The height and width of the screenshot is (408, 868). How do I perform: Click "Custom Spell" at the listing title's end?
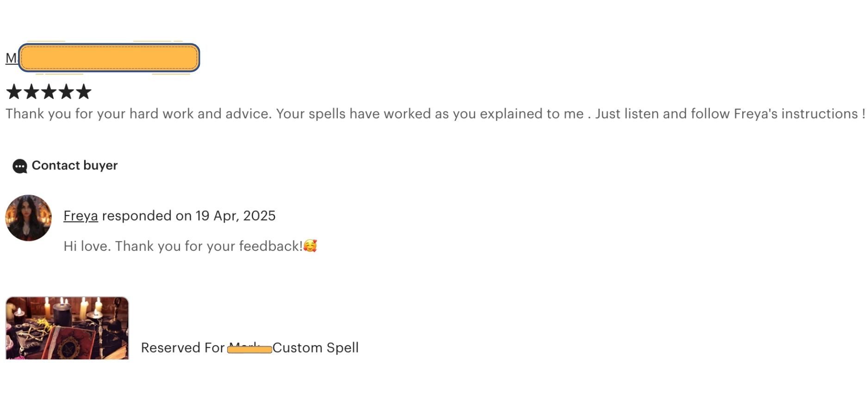click(316, 348)
